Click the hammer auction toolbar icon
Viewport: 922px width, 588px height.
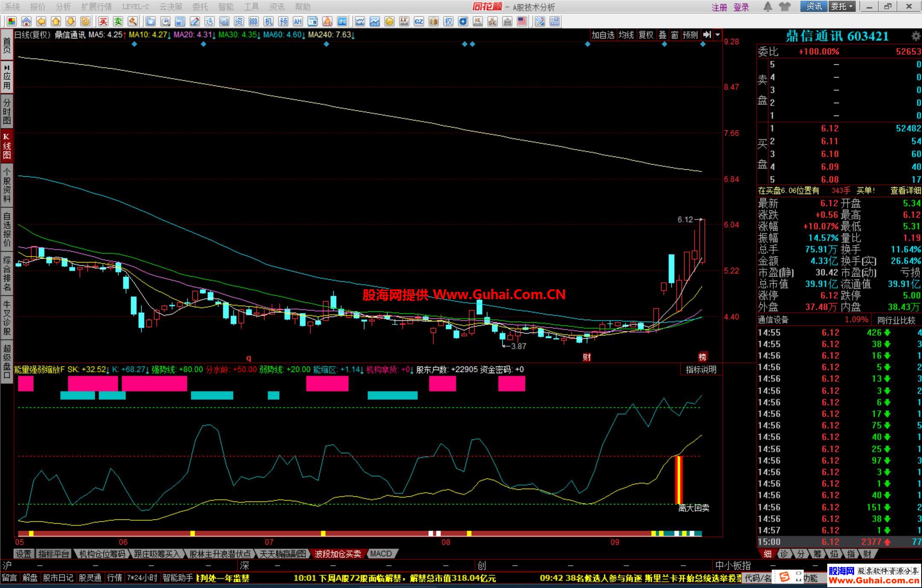132,21
